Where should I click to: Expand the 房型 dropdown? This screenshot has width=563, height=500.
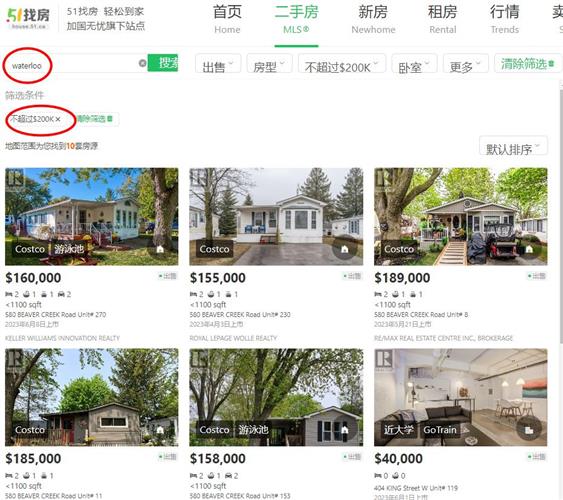point(269,64)
